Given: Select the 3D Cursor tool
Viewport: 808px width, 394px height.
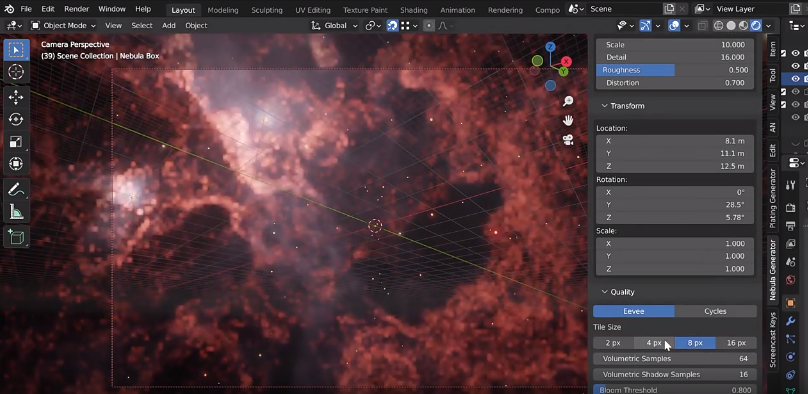Looking at the screenshot, I should (x=16, y=72).
